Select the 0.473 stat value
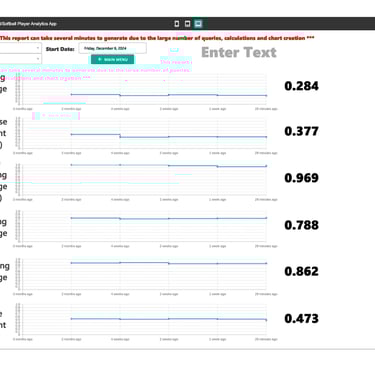The image size is (375, 366). click(x=301, y=318)
